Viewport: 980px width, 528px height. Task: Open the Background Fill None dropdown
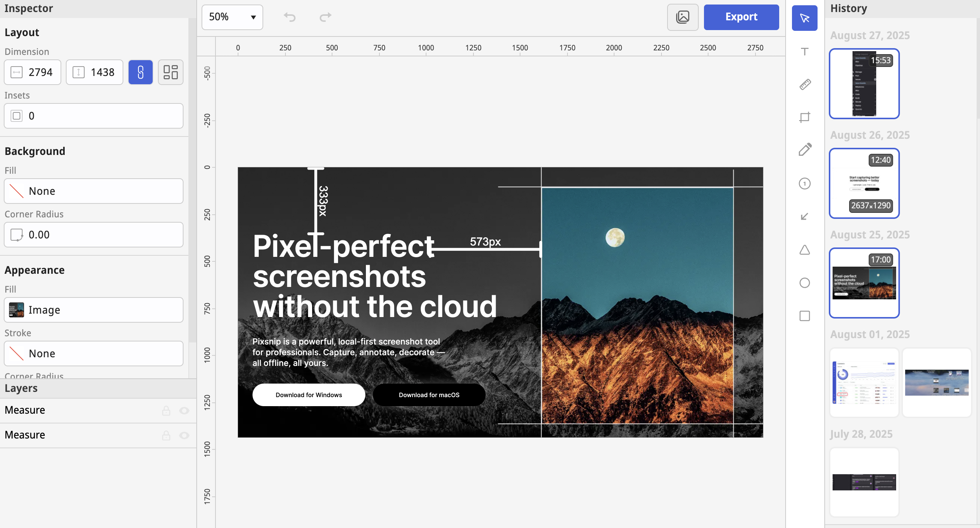94,191
